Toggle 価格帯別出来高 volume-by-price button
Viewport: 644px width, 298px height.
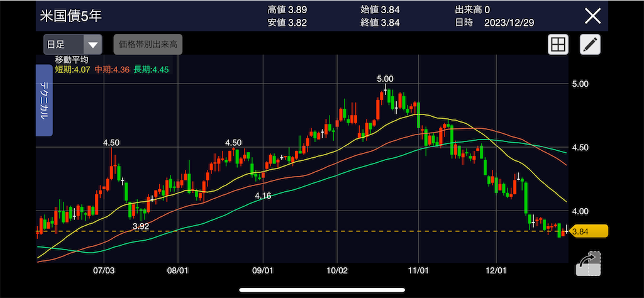point(148,45)
